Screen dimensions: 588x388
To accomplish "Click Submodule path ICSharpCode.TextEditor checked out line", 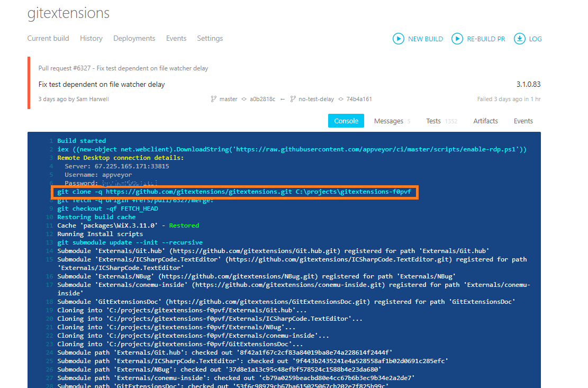I will click(253, 361).
